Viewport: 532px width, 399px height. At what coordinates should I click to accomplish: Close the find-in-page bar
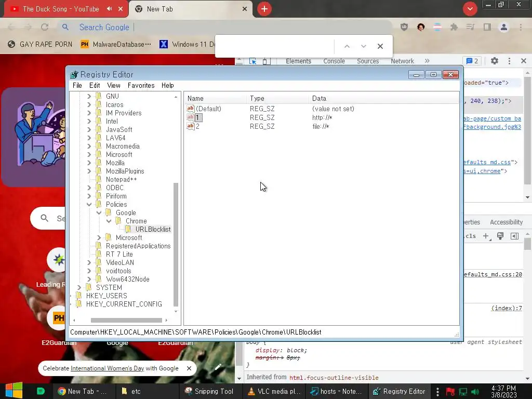pos(380,46)
